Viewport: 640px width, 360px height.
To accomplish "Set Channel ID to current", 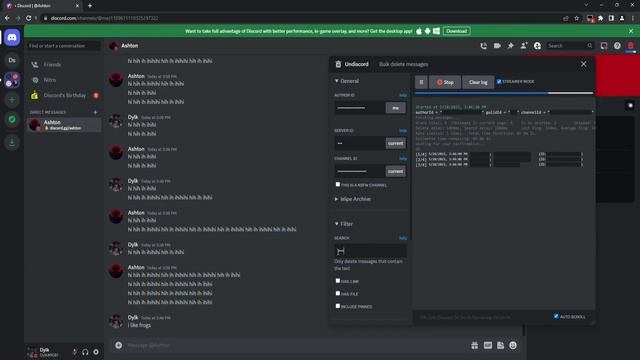I will (x=396, y=171).
